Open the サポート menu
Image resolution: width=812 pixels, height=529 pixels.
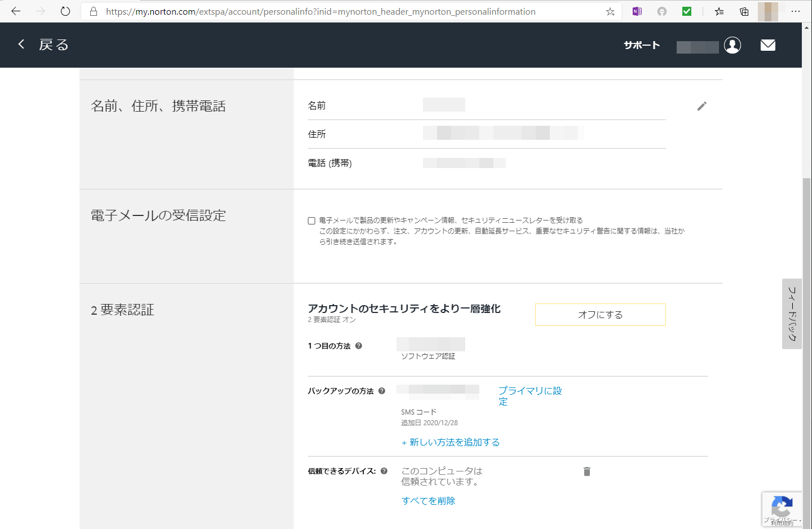(642, 45)
